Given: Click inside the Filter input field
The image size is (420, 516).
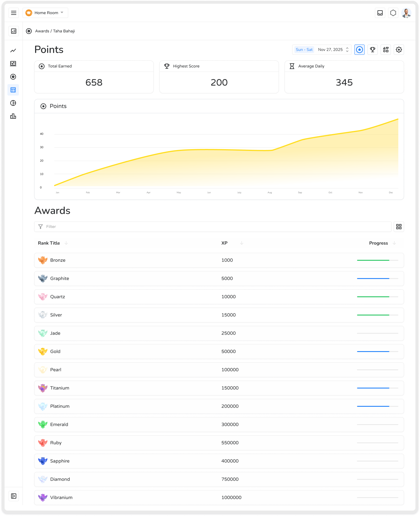Looking at the screenshot, I should pyautogui.click(x=213, y=226).
